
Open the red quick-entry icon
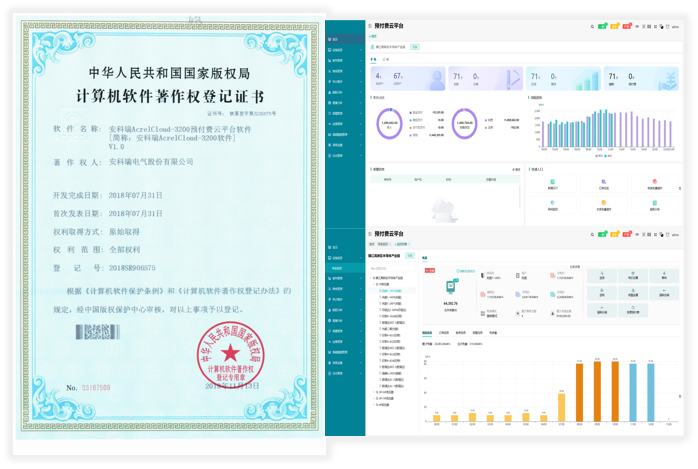(x=655, y=182)
